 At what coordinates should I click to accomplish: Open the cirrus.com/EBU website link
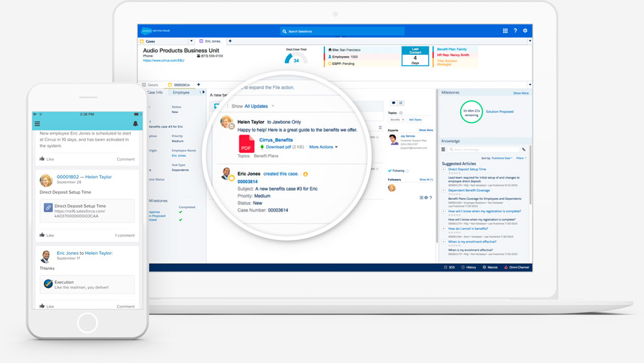tap(164, 60)
